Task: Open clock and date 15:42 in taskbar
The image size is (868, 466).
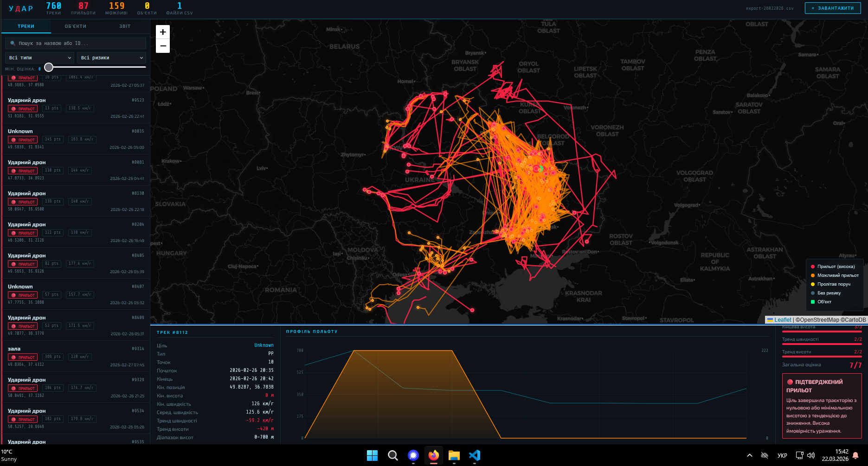Action: point(835,455)
